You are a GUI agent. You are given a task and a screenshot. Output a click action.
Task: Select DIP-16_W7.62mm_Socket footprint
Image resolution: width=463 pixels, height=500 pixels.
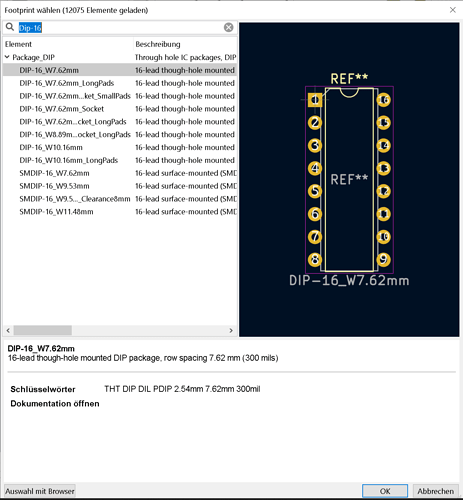click(x=62, y=109)
